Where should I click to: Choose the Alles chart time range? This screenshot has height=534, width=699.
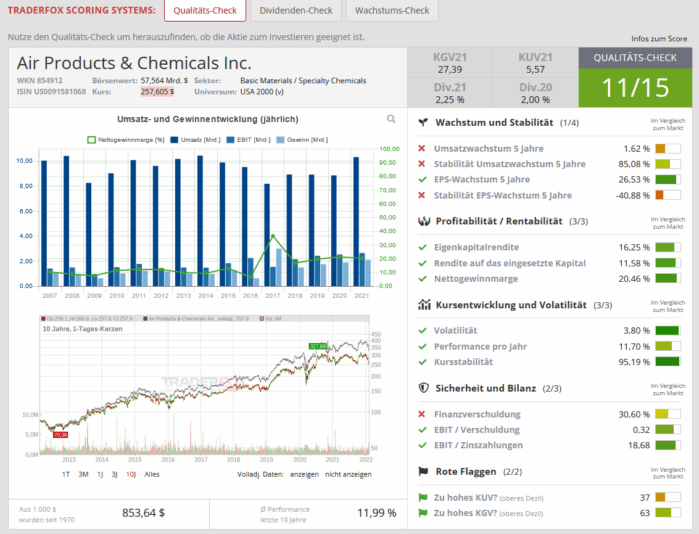[x=152, y=474]
